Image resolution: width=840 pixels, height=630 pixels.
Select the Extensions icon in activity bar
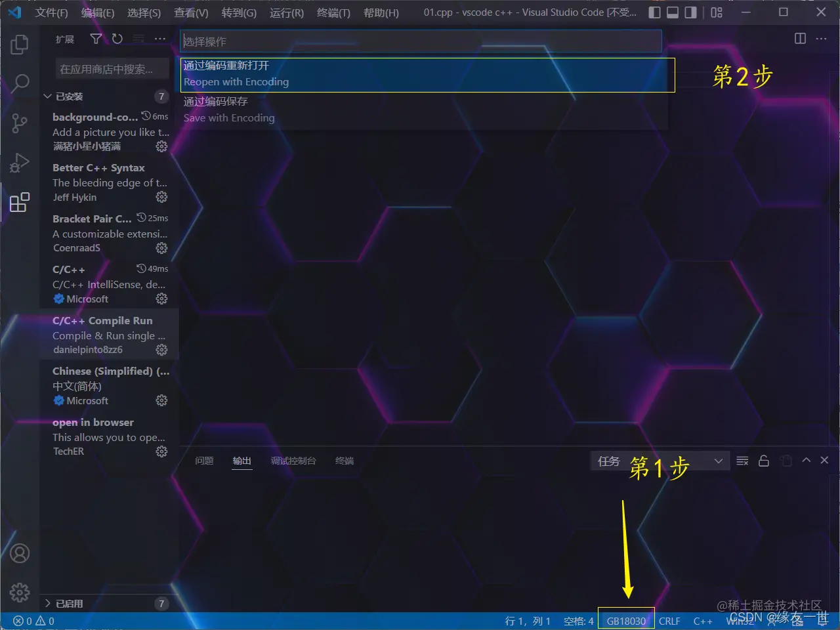(20, 202)
